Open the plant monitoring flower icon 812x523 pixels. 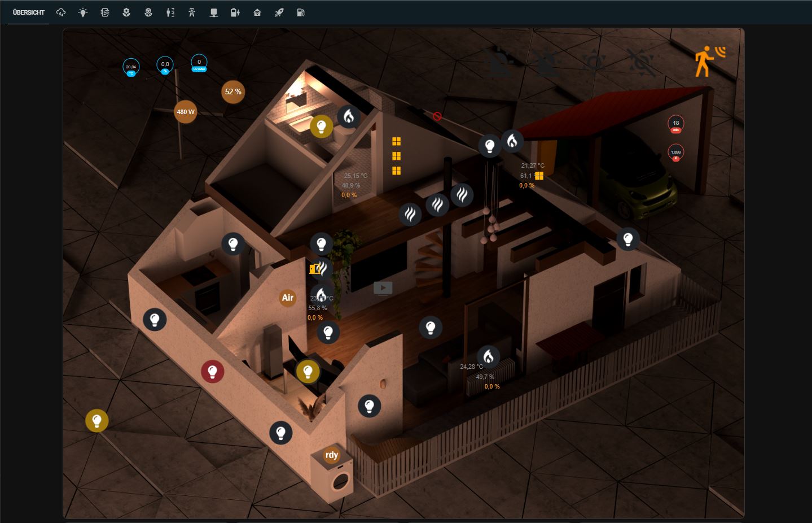[x=126, y=12]
